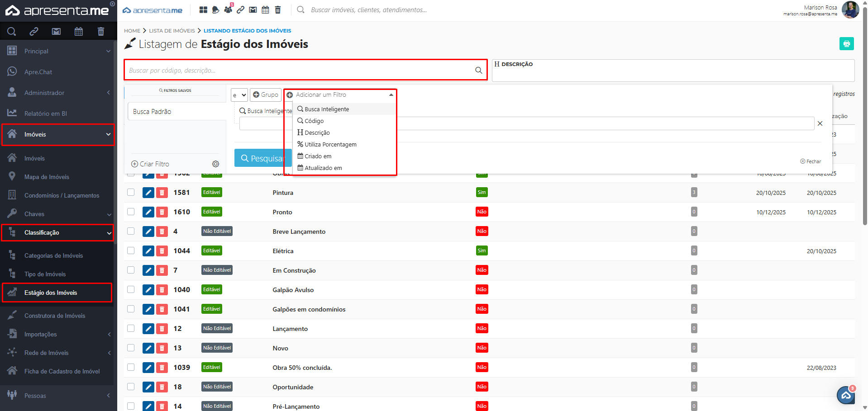Collapse the Adicionar um Filtro dropdown
The image size is (868, 411).
[x=391, y=95]
